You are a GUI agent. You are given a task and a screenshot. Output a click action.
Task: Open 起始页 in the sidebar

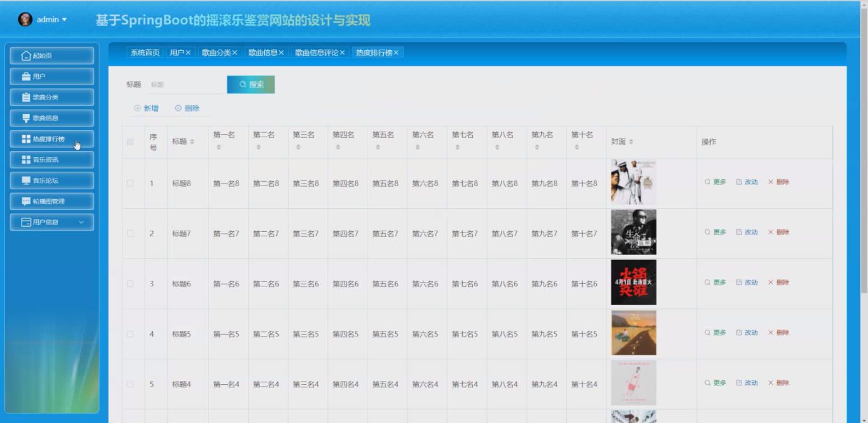click(x=52, y=56)
